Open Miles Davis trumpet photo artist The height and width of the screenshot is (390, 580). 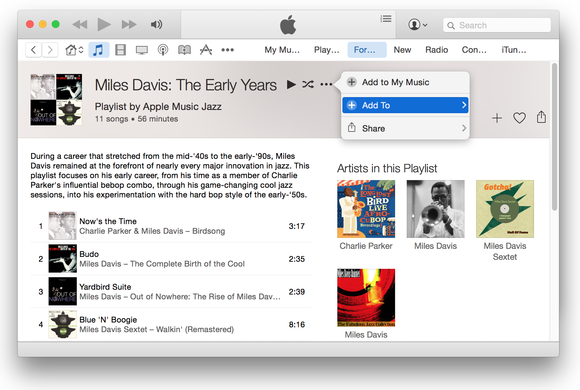coord(435,209)
